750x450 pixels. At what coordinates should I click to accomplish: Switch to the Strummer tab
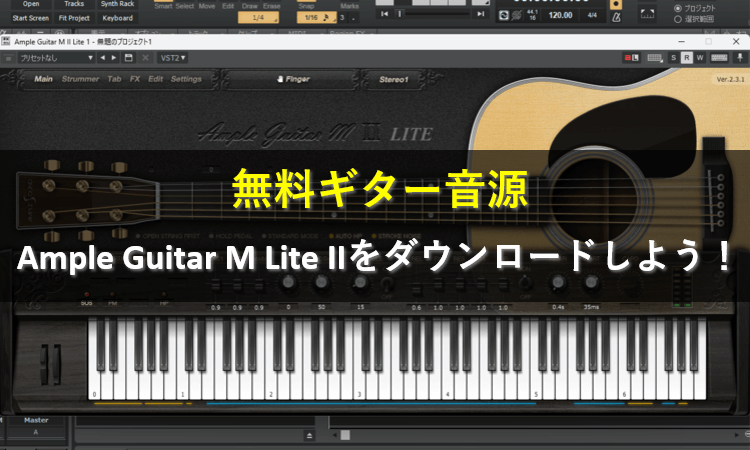[x=80, y=79]
